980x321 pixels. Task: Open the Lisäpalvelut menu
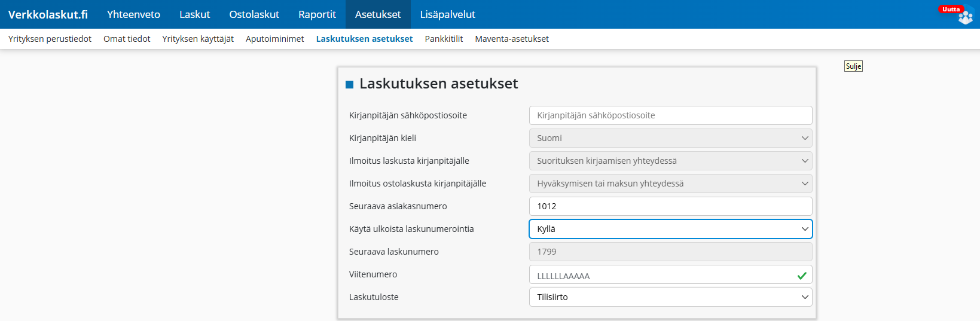[x=447, y=14]
